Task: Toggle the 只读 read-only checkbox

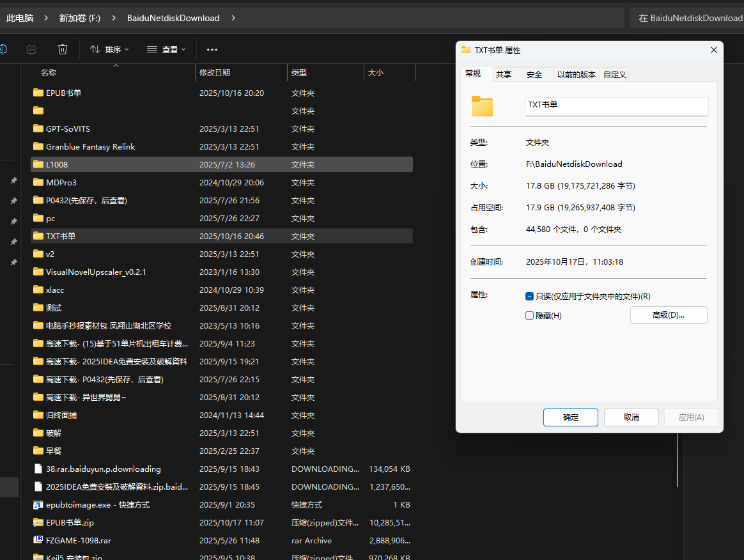Action: tap(529, 297)
